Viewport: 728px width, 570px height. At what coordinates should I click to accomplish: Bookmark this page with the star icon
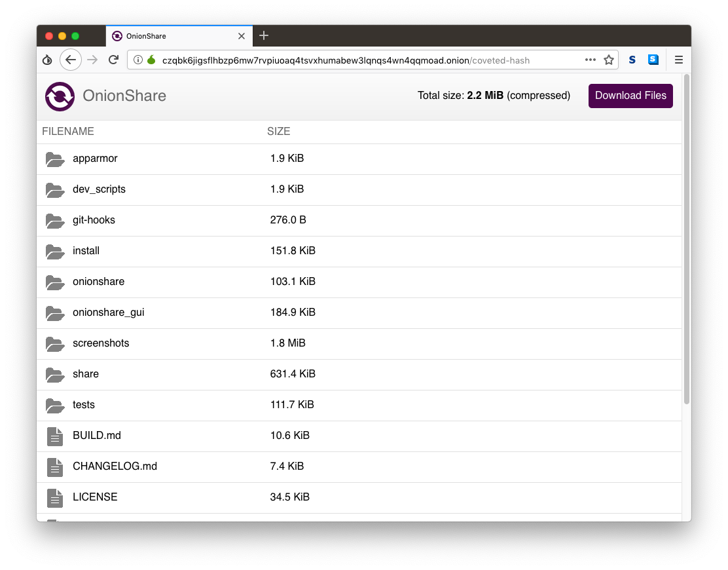(x=609, y=60)
